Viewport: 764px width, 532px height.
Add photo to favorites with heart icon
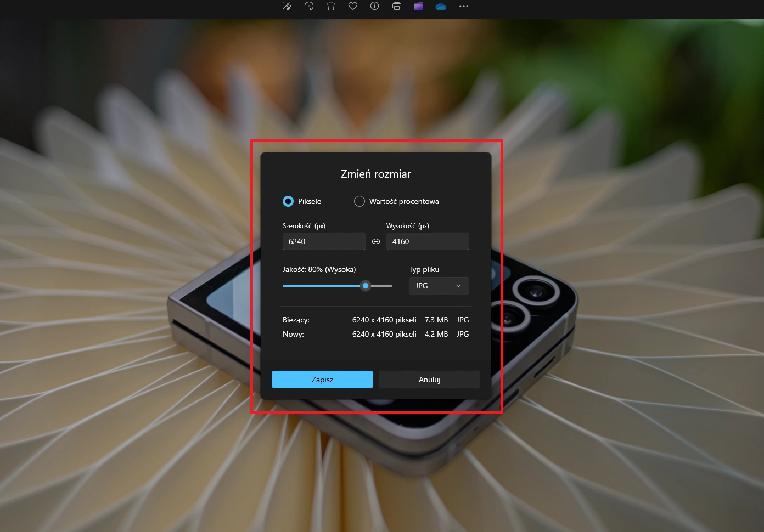click(353, 6)
